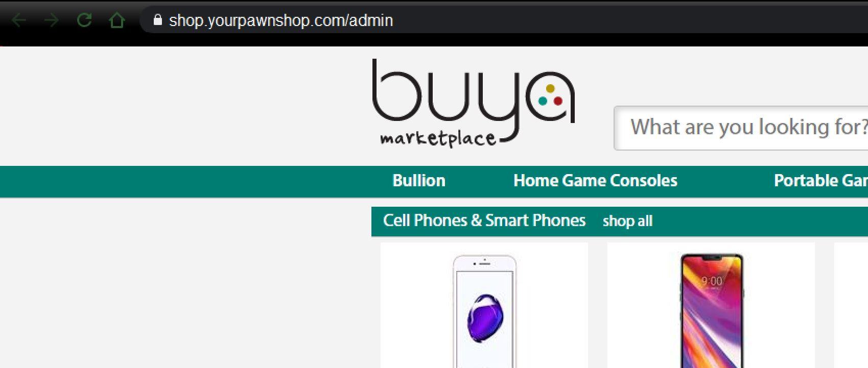Click the teal dot in the buya logo

click(543, 101)
